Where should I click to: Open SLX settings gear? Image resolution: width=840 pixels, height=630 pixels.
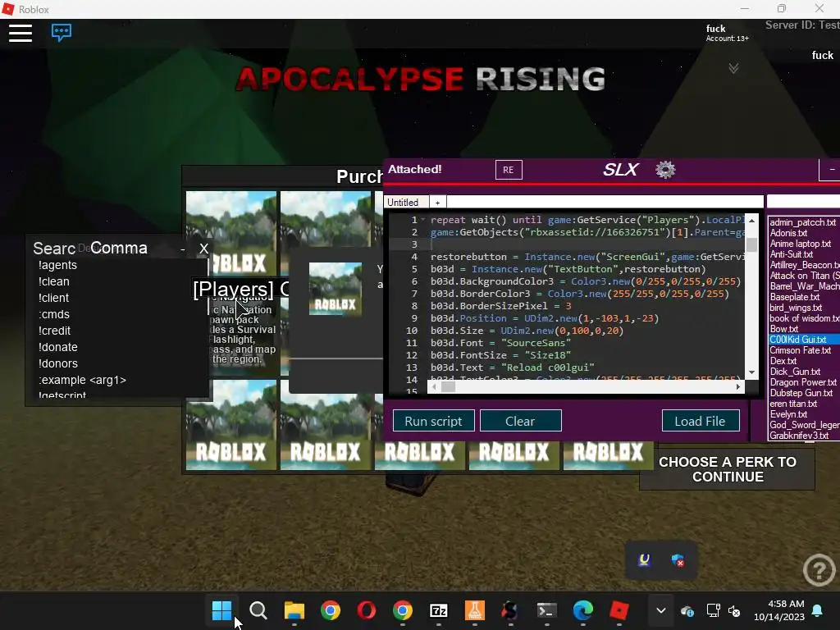pos(665,170)
